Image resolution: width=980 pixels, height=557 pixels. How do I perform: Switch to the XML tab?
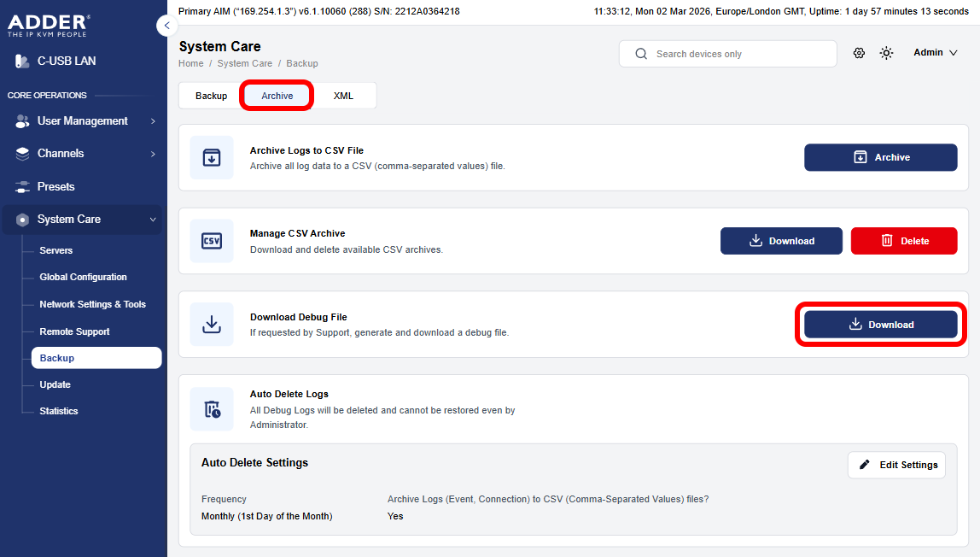coord(343,96)
